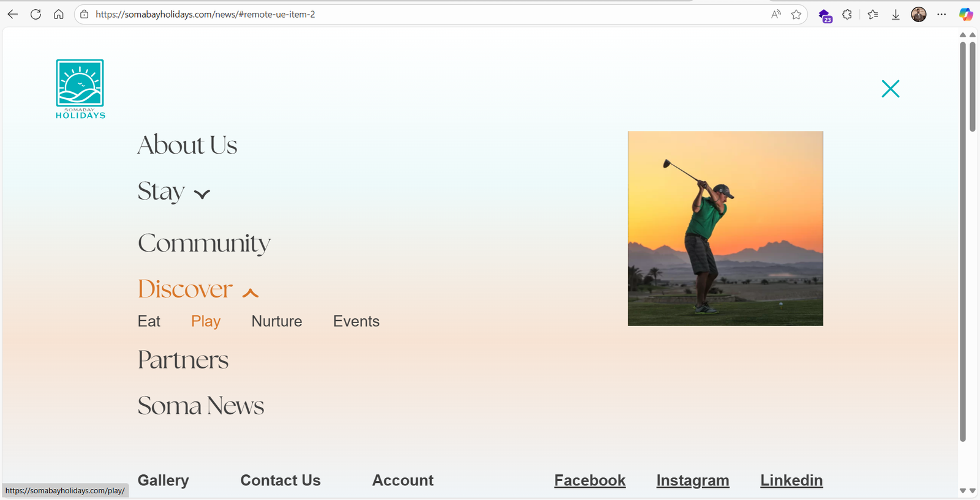Open the Contact Us link
Viewport: 980px width, 500px height.
pyautogui.click(x=281, y=480)
